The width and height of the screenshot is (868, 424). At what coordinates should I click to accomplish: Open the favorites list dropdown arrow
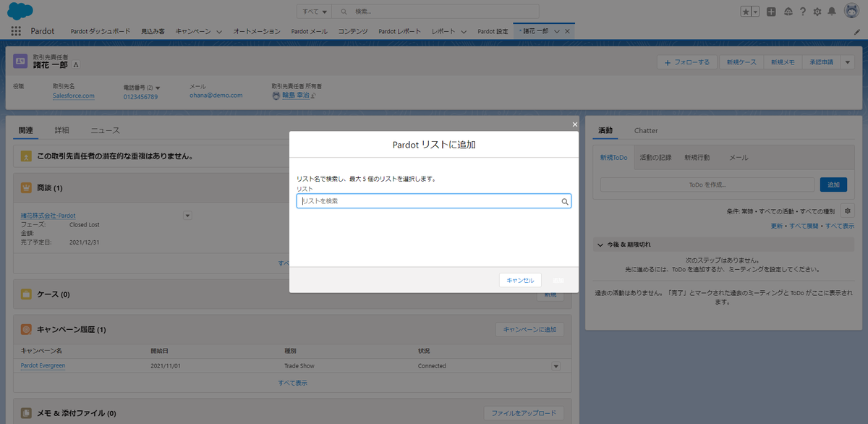755,12
